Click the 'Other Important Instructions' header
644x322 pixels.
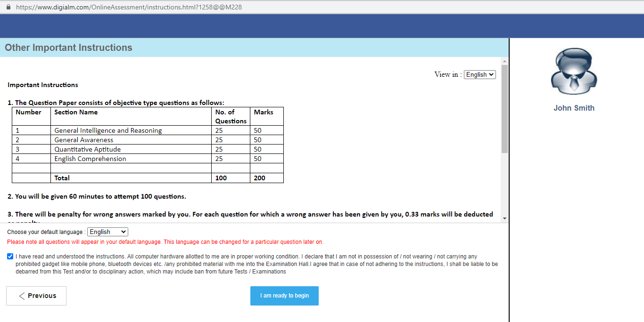(x=68, y=48)
